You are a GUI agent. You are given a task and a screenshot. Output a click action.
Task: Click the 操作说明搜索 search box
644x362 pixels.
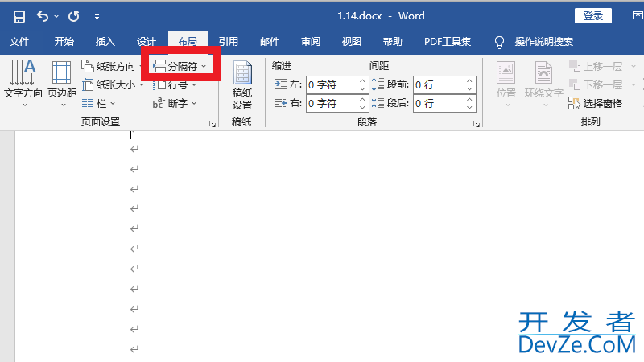[544, 42]
